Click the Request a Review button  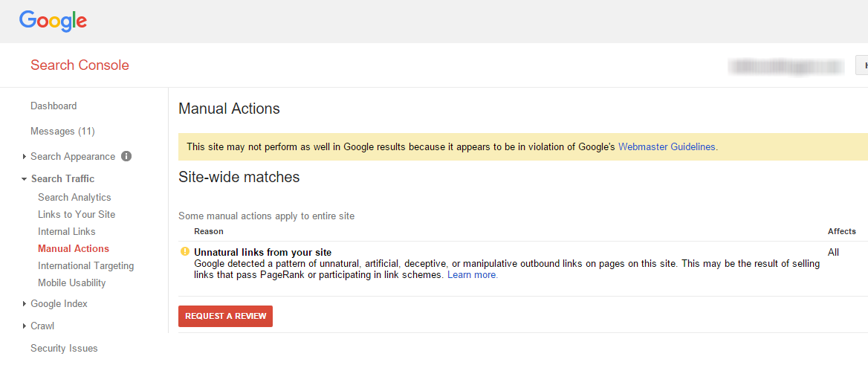pyautogui.click(x=225, y=316)
